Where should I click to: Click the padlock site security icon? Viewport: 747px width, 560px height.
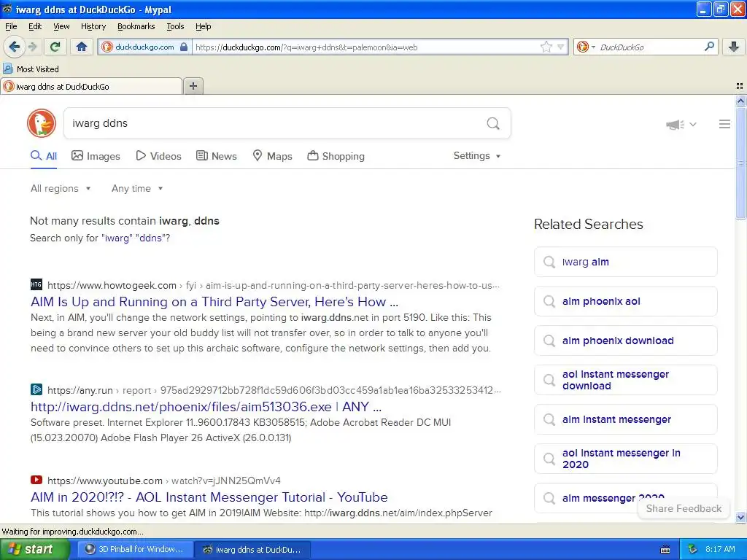click(x=184, y=47)
